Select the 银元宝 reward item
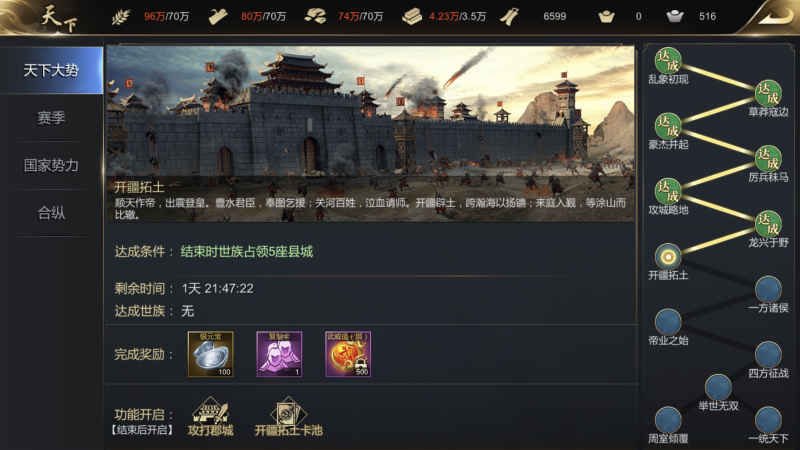The image size is (800, 450). click(x=211, y=354)
